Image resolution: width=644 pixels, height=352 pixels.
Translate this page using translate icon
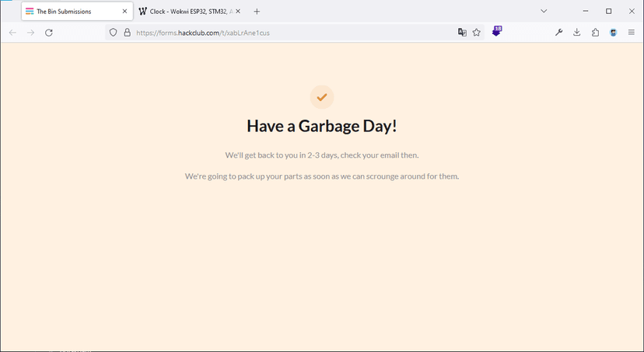(462, 33)
